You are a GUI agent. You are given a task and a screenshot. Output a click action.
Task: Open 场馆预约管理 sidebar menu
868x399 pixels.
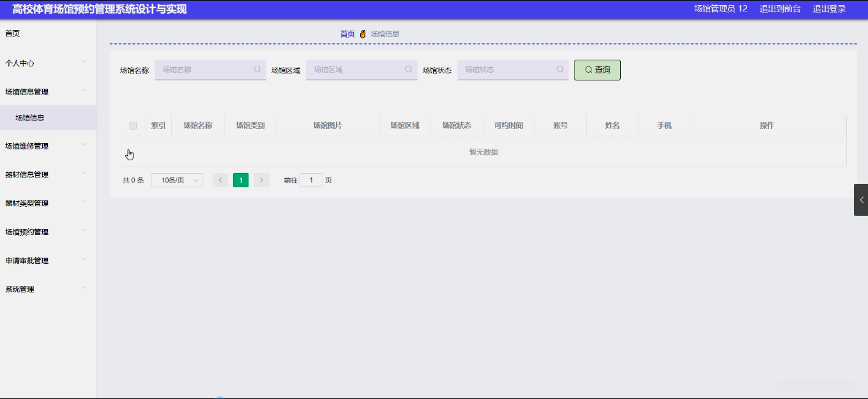(x=48, y=232)
